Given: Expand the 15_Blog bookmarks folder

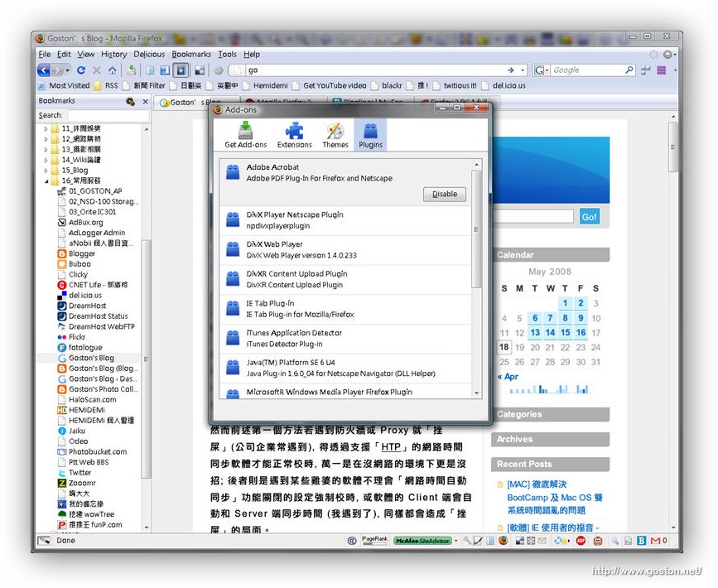Looking at the screenshot, I should coord(46,171).
